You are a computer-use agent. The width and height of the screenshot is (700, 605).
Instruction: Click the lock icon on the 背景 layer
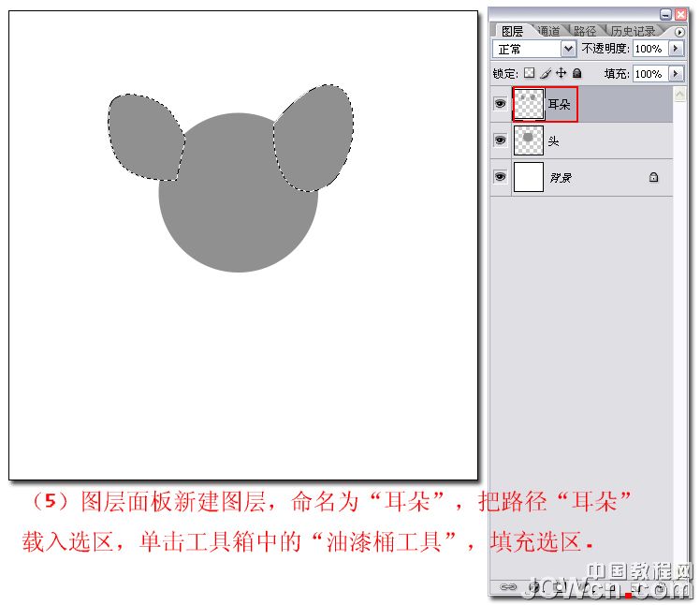tap(653, 177)
